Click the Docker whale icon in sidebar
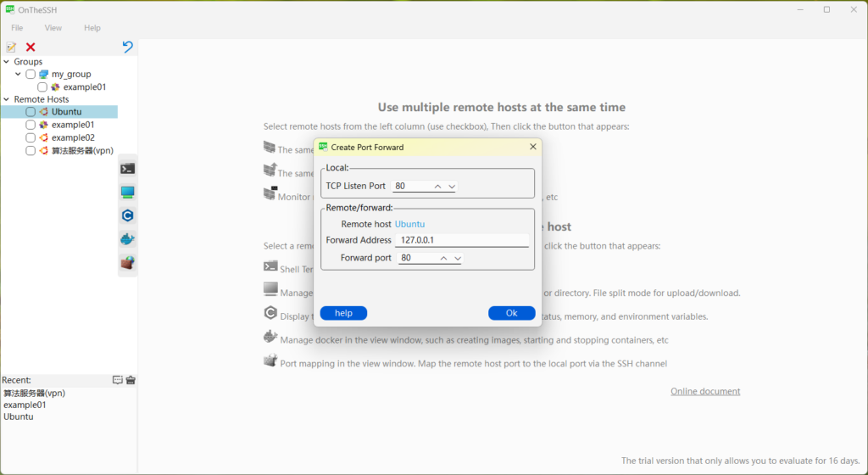 pyautogui.click(x=127, y=239)
